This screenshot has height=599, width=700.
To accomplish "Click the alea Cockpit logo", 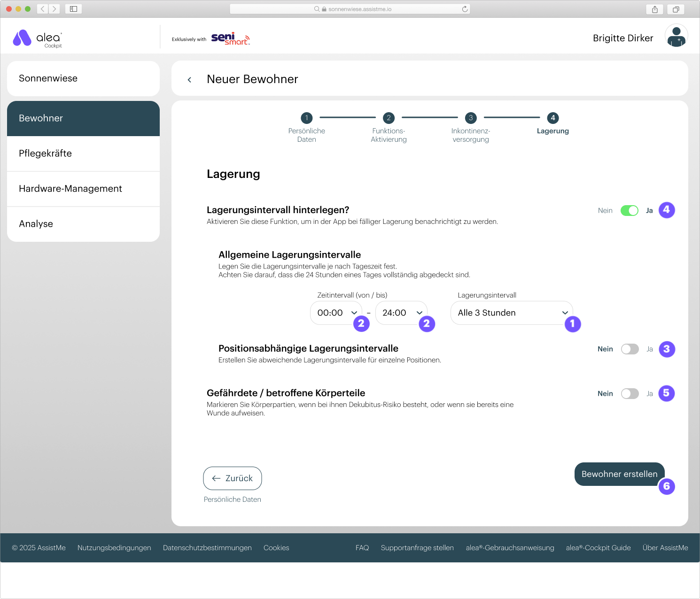I will point(38,39).
